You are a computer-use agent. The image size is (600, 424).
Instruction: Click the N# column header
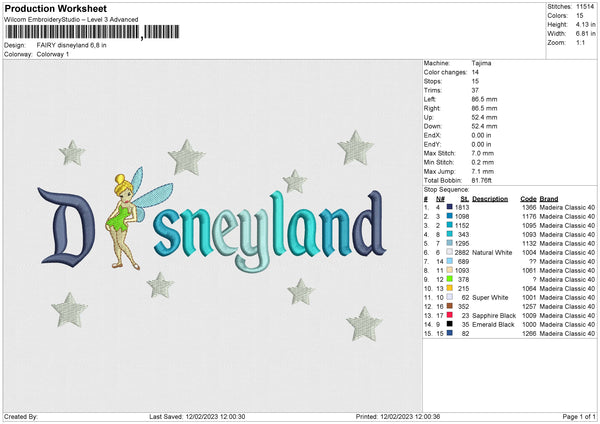[440, 199]
